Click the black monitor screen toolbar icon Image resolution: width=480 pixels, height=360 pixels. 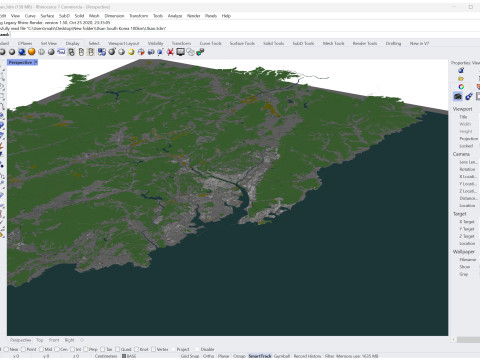[180, 52]
